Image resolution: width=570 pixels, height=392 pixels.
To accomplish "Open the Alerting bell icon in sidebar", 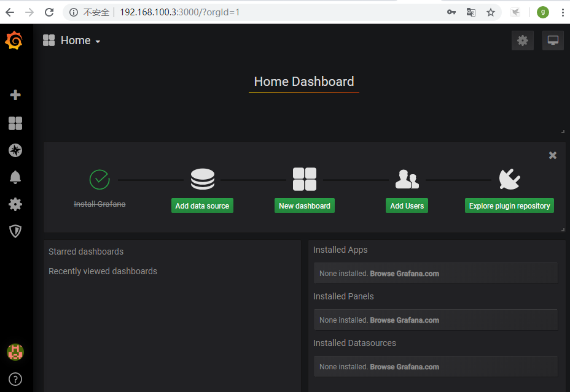I will click(x=15, y=177).
